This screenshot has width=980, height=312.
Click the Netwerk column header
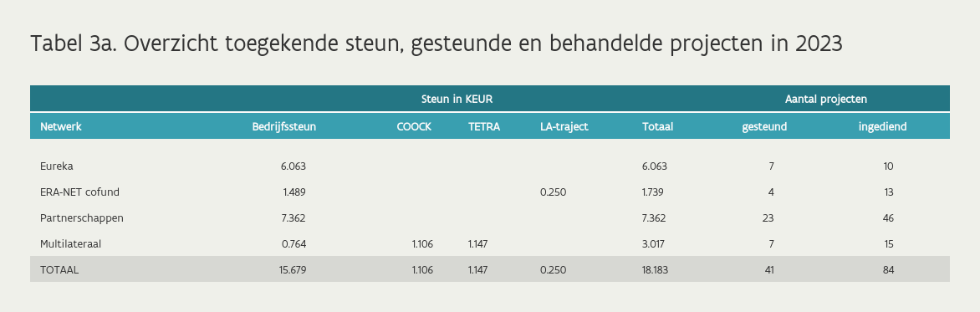(x=61, y=126)
